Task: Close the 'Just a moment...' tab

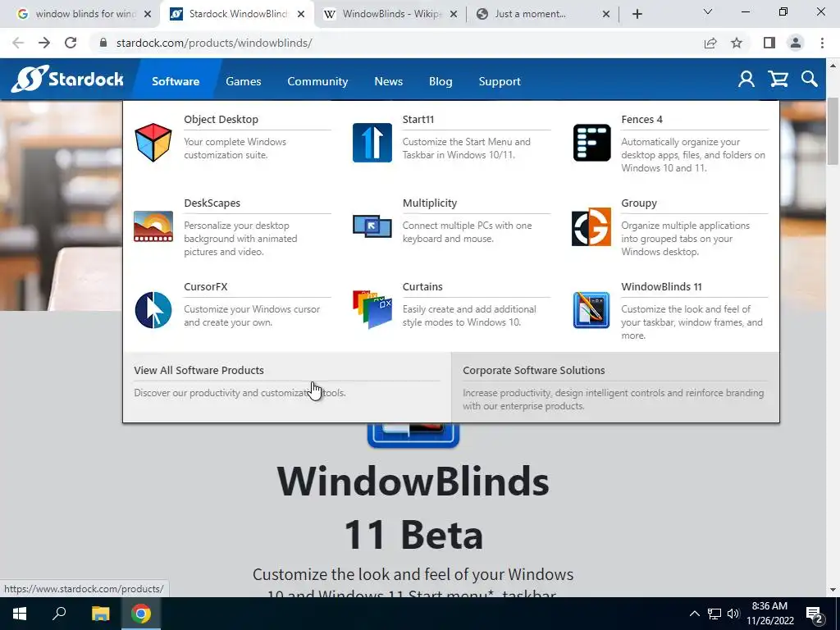Action: (606, 14)
